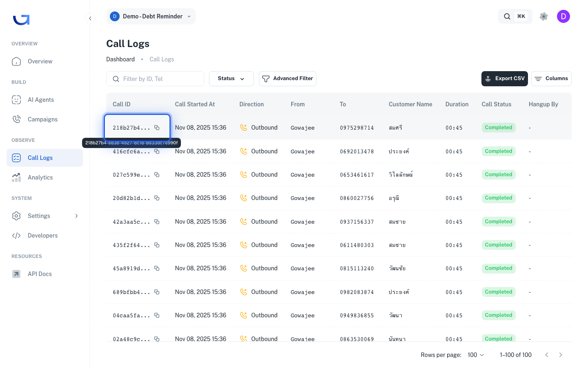Click Analytics chart icon
The width and height of the screenshot is (588, 368).
[x=16, y=177]
